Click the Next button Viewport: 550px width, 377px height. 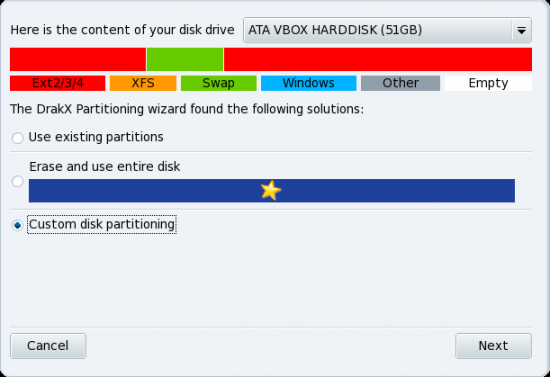coord(493,346)
